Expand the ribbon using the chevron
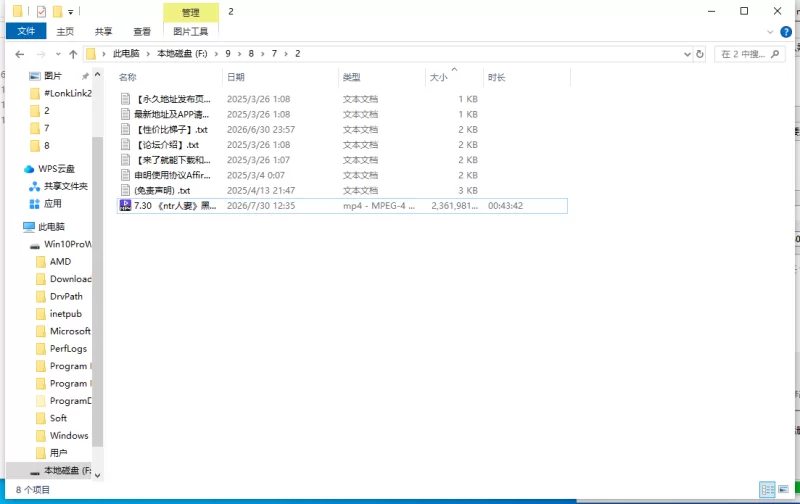Viewport: 800px width, 504px height. point(770,32)
